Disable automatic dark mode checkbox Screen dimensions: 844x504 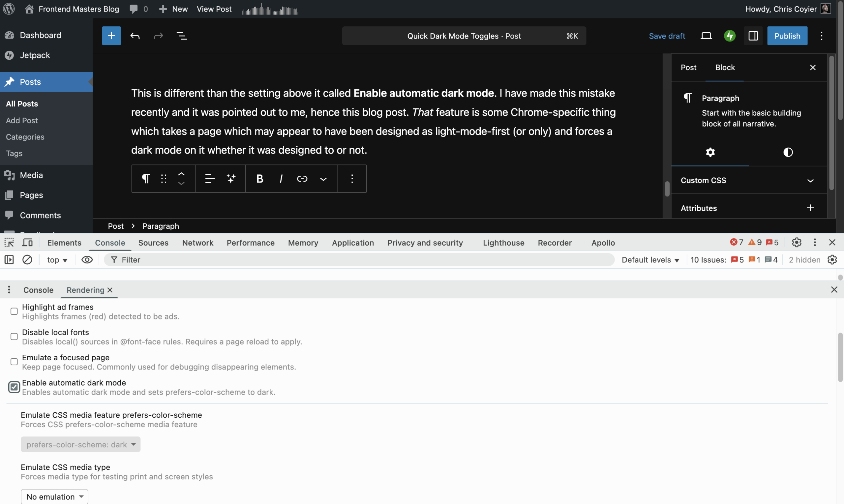pyautogui.click(x=14, y=387)
